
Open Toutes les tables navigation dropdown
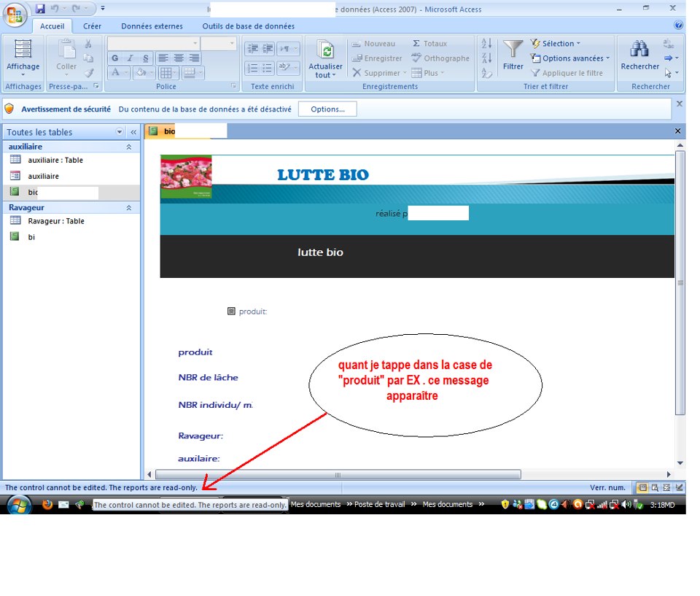click(119, 132)
